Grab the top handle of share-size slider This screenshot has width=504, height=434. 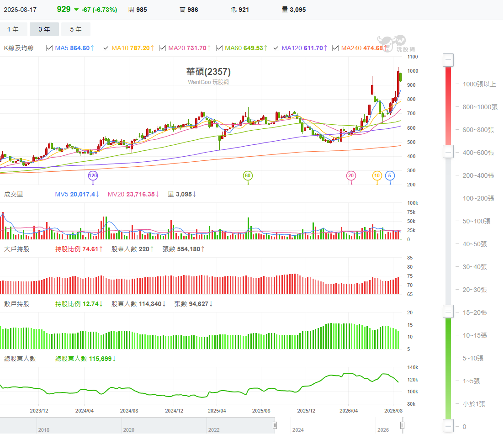click(448, 60)
